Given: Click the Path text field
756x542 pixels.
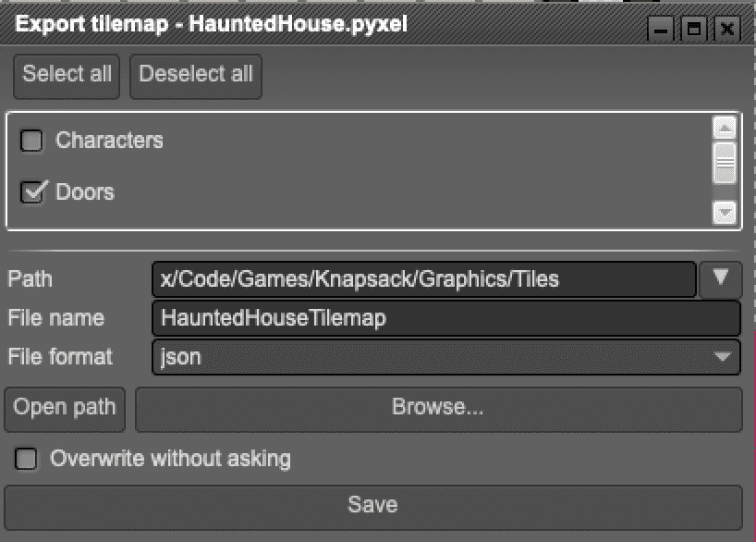Looking at the screenshot, I should 423,278.
